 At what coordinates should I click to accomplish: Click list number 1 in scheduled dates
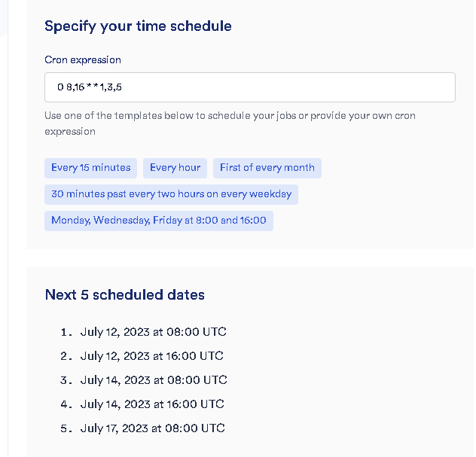(x=66, y=332)
